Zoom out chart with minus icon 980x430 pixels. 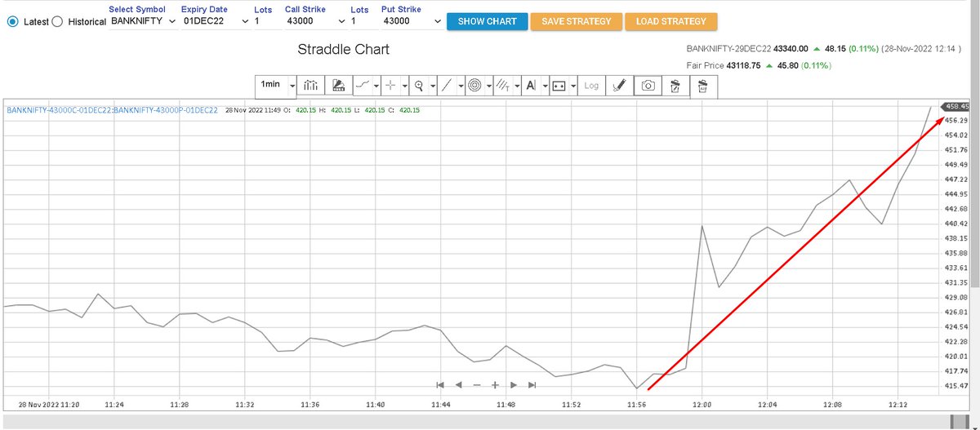(476, 384)
